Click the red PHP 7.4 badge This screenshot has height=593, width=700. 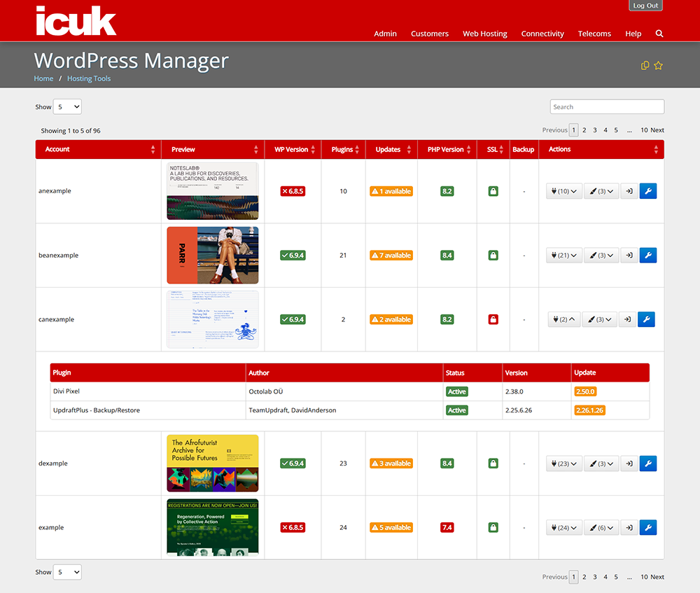[447, 527]
